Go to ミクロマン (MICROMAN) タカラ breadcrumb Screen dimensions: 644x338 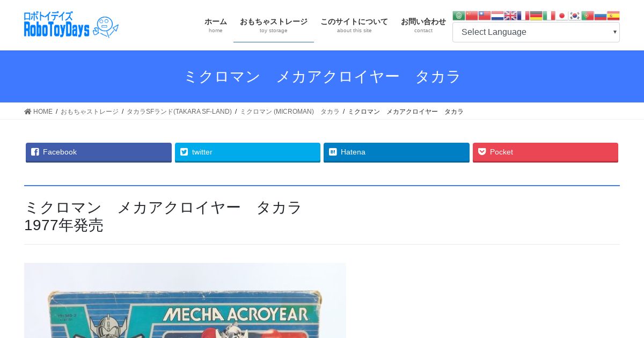(290, 112)
